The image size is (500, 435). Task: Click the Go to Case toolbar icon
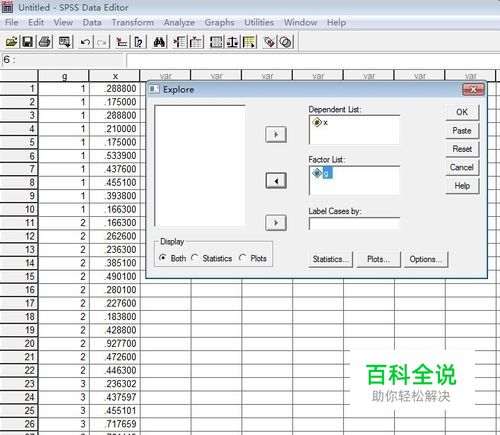pyautogui.click(x=121, y=42)
